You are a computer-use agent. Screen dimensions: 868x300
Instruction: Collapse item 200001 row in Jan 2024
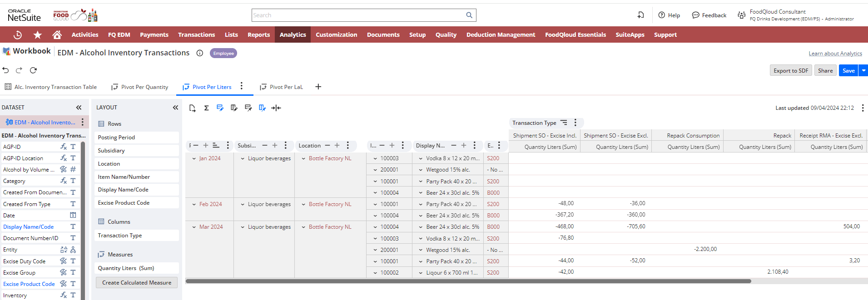[375, 170]
